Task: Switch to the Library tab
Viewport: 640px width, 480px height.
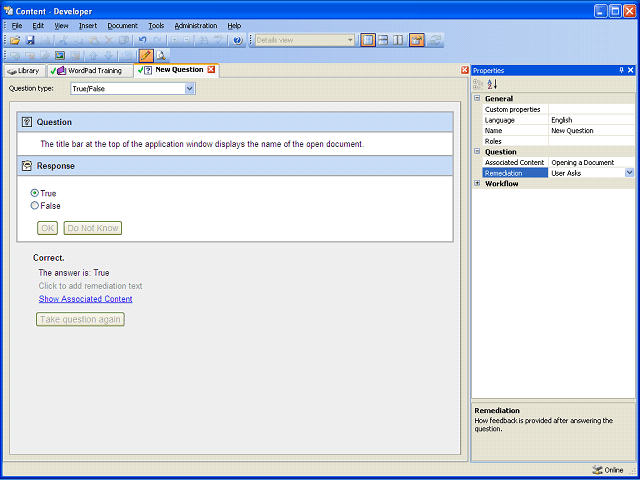Action: 24,71
